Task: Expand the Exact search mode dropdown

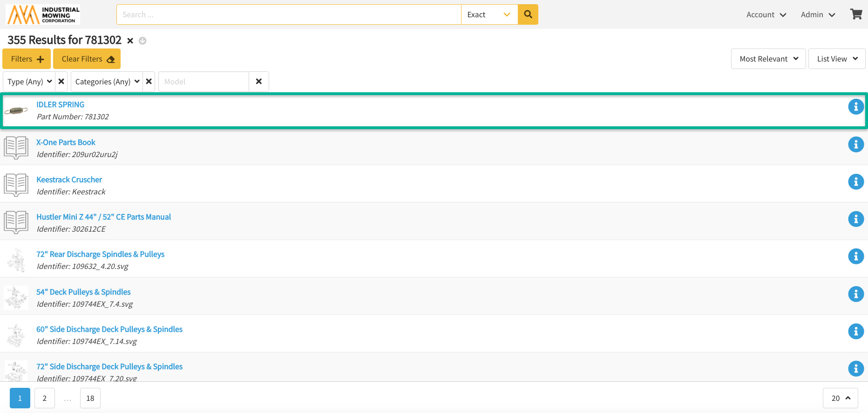Action: click(489, 14)
